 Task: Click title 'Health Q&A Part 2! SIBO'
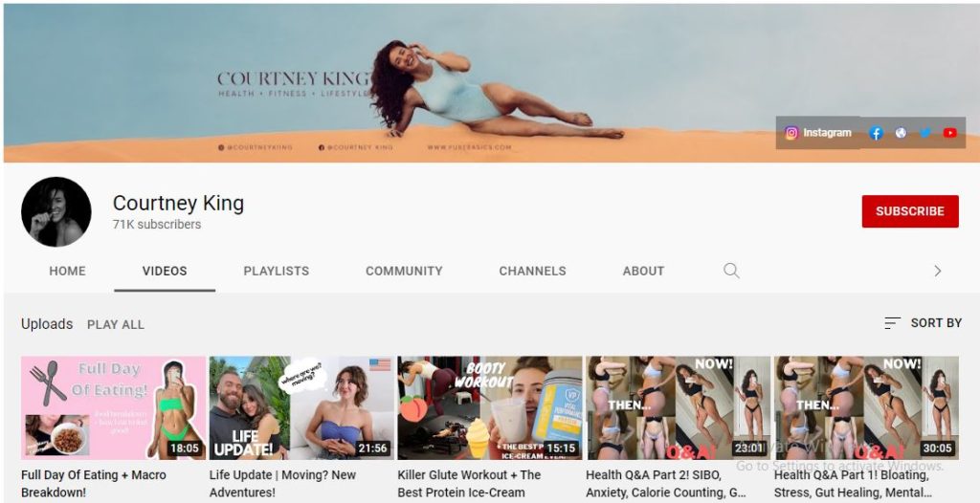coord(666,484)
